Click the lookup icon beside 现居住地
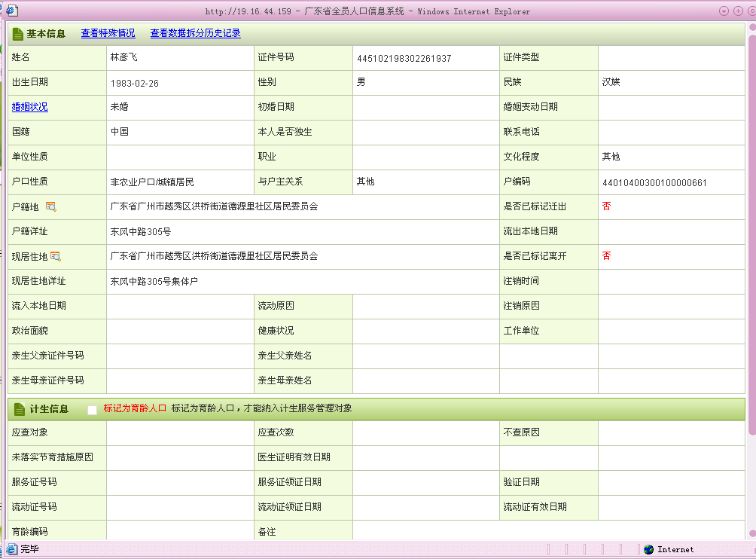Viewport: 756px width, 559px height. 56,256
